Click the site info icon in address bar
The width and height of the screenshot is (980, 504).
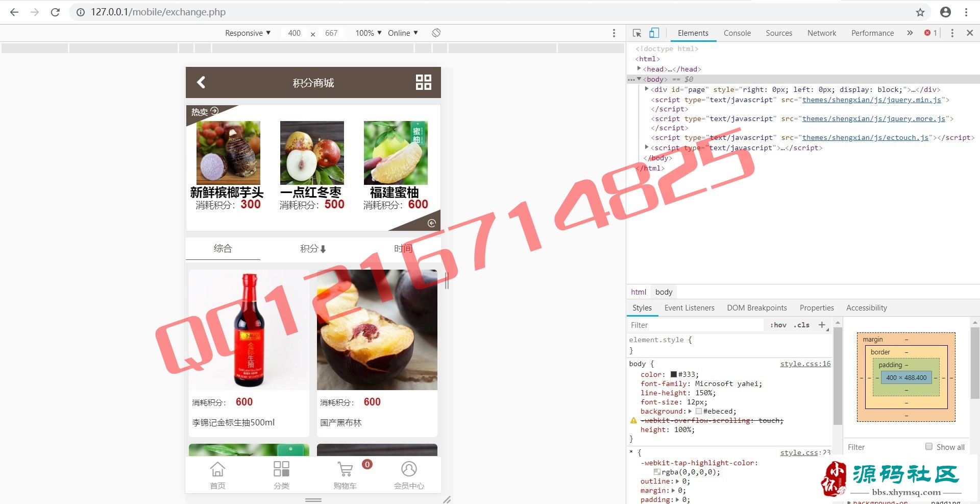(80, 12)
